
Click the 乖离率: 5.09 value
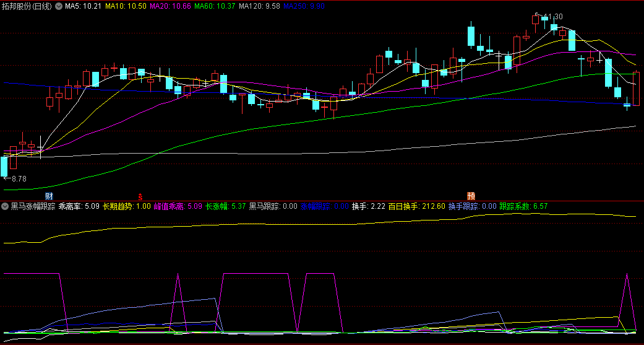pyautogui.click(x=79, y=206)
